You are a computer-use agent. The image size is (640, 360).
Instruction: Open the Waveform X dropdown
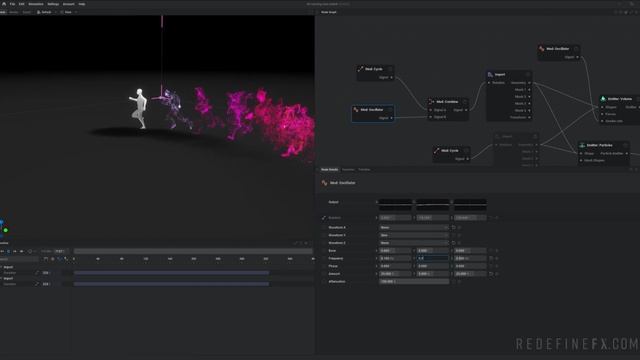414,227
